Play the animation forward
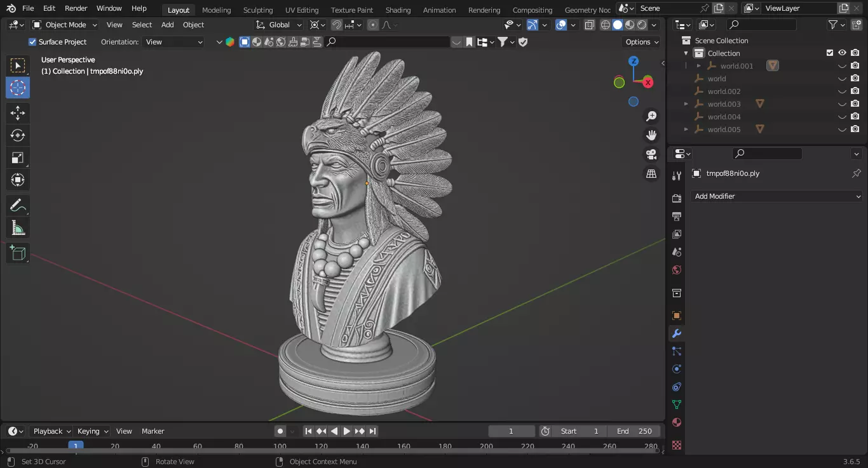Screen dimensions: 868x468 (347, 431)
